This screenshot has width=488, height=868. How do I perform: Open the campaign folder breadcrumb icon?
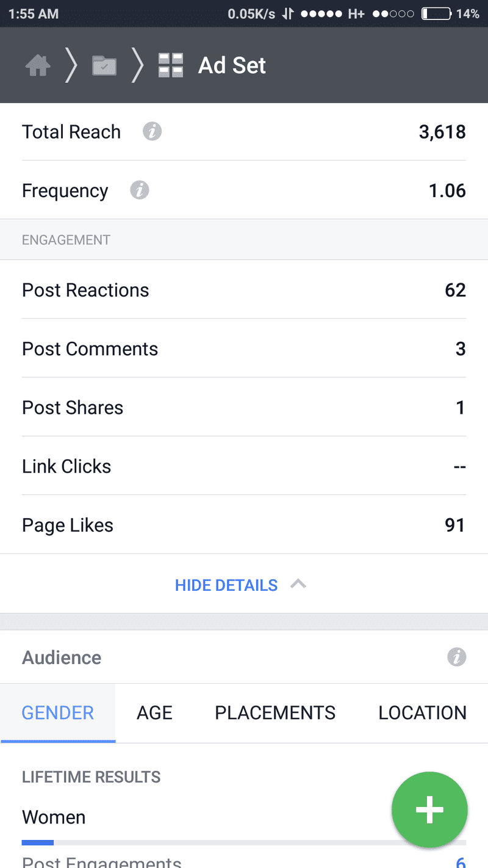tap(104, 65)
